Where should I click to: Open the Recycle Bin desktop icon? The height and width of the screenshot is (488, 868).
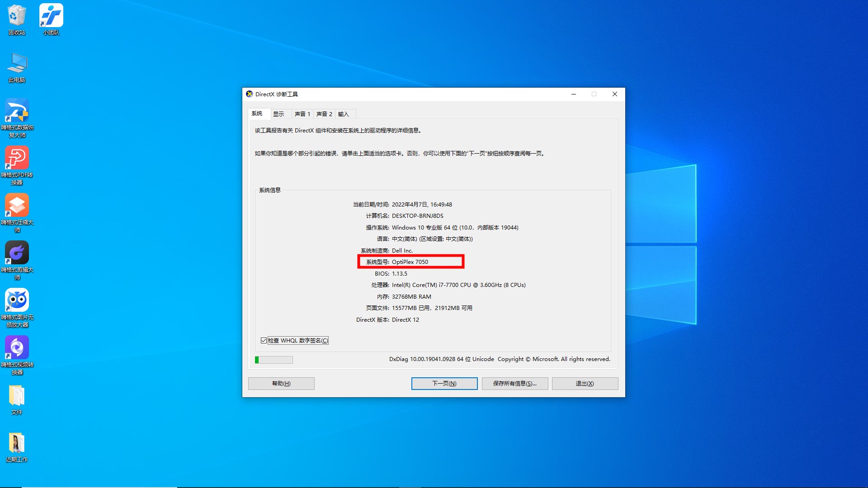(17, 20)
